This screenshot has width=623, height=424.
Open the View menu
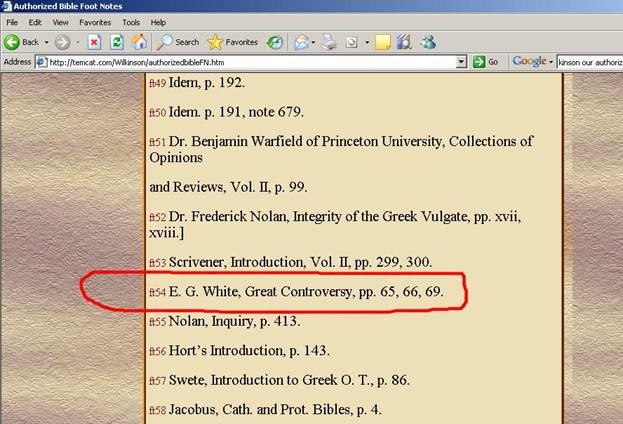click(60, 22)
